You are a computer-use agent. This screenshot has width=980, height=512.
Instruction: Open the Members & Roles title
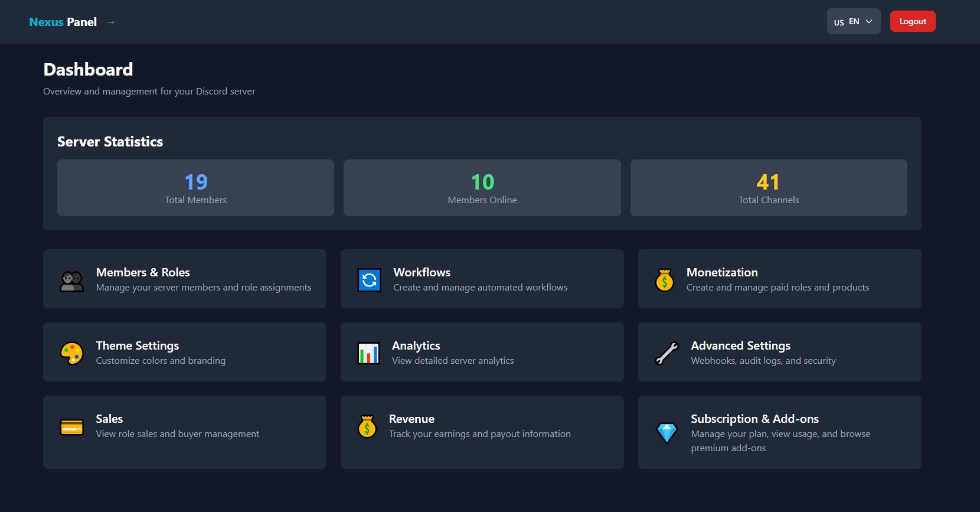tap(143, 272)
